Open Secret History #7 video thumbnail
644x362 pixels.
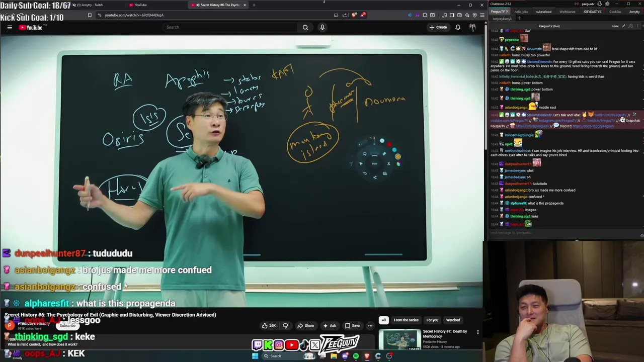tap(400, 340)
